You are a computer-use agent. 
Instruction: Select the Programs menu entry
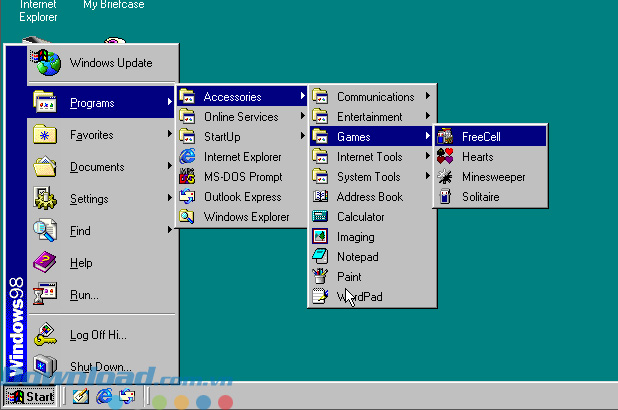(101, 102)
